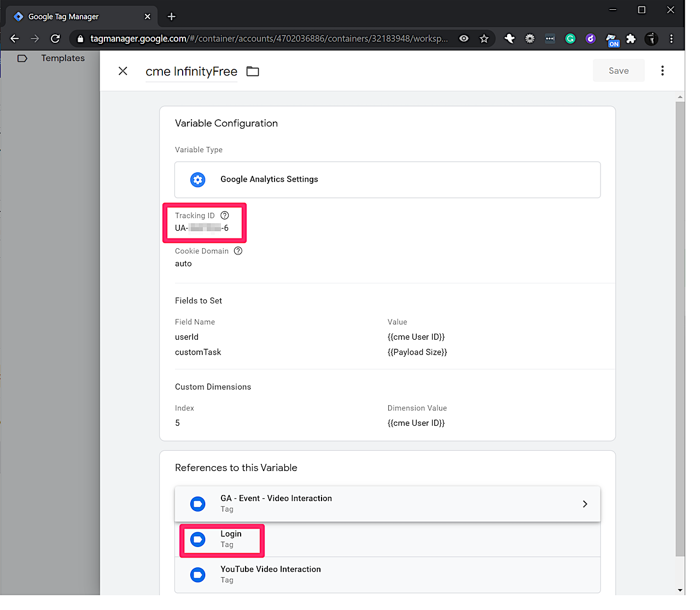Click the References to this Variable heading
The image size is (700, 610).
coord(236,468)
